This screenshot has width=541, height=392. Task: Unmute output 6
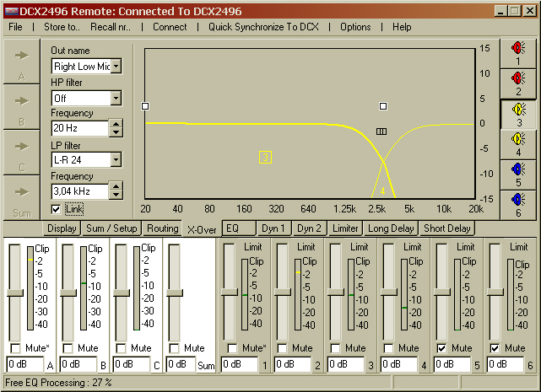pos(495,348)
